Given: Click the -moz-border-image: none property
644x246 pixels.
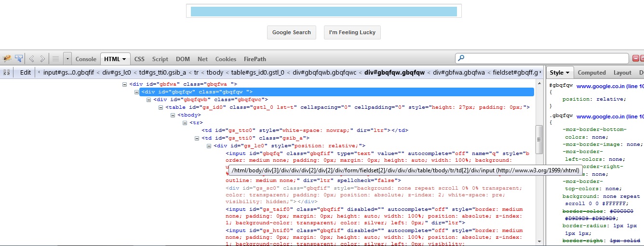Looking at the screenshot, I should click(x=603, y=144).
